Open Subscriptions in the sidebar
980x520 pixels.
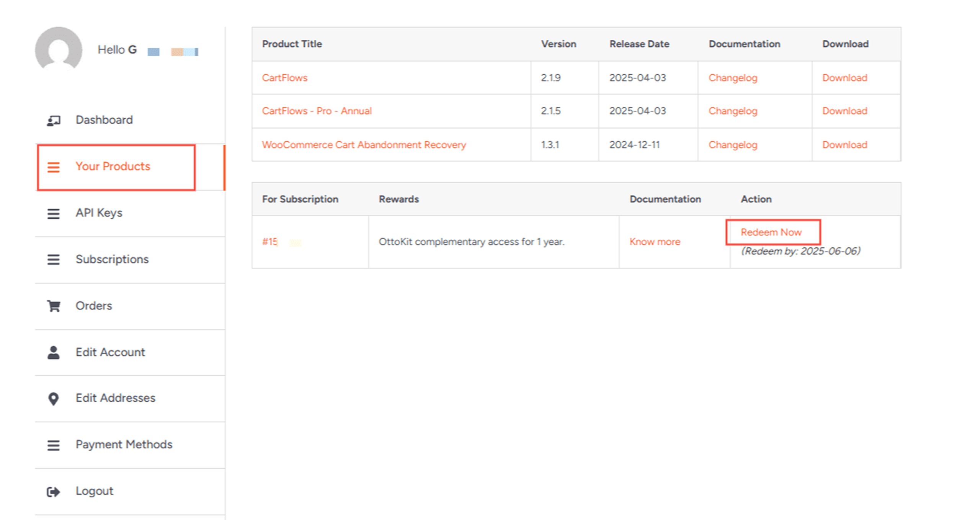tap(112, 259)
